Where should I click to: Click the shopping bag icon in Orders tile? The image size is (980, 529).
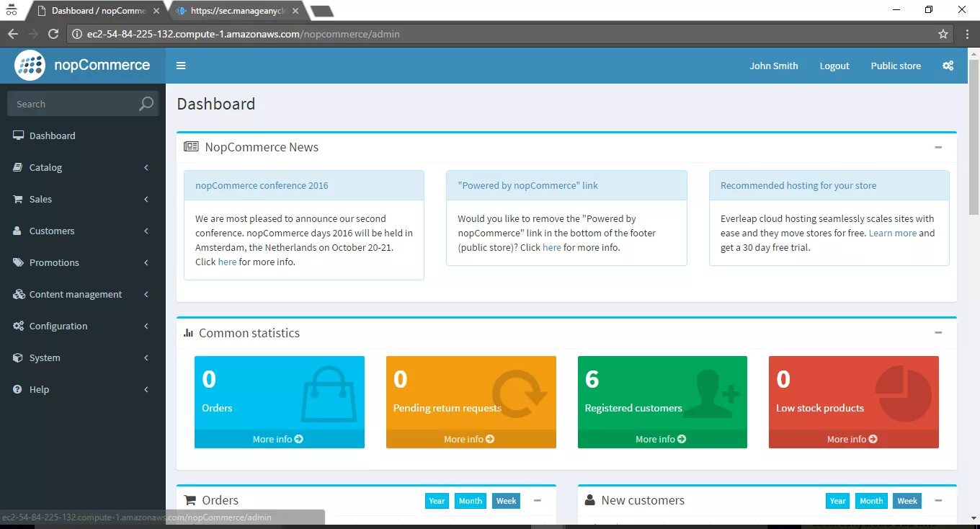point(328,394)
